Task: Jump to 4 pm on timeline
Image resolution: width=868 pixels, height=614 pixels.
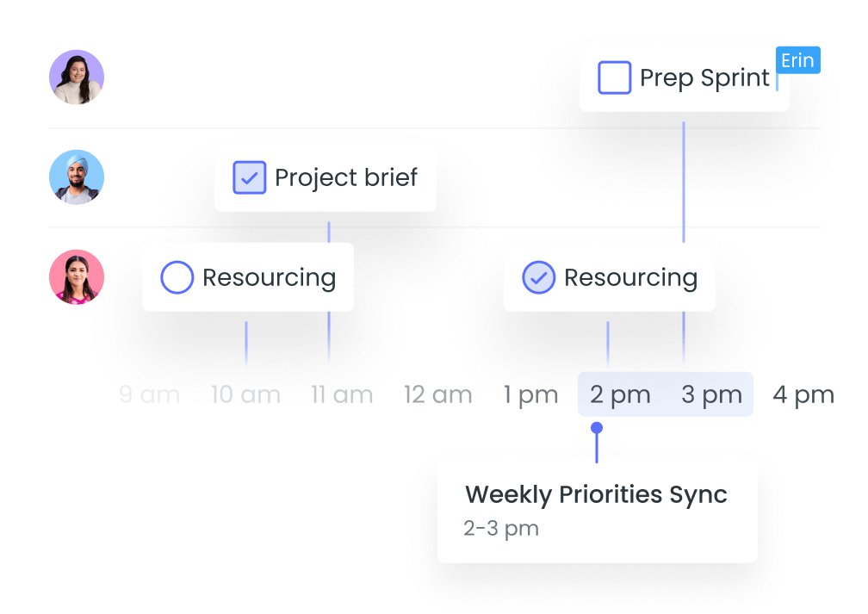Action: [803, 395]
